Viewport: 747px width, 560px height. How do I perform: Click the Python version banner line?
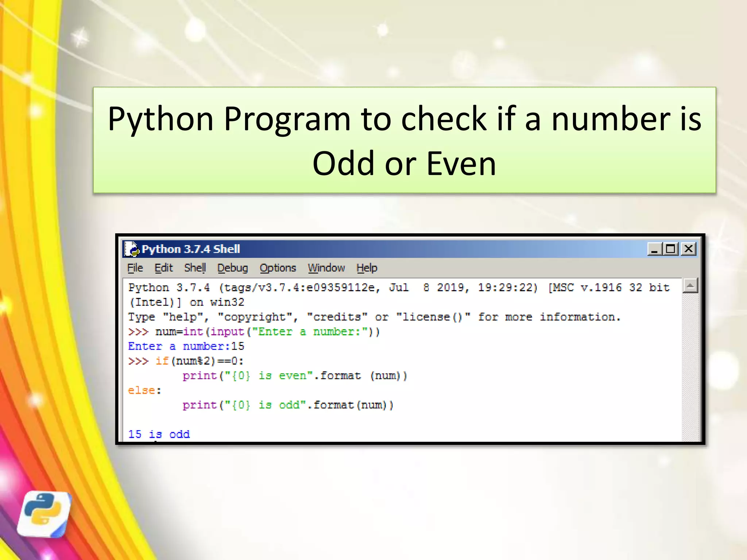(x=399, y=288)
